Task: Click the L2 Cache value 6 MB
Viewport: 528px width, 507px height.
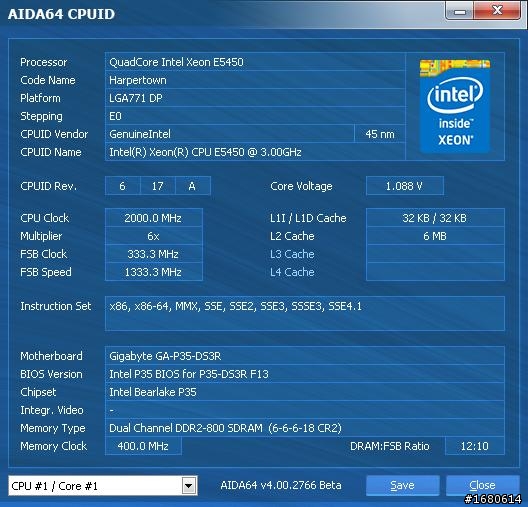Action: [x=435, y=236]
